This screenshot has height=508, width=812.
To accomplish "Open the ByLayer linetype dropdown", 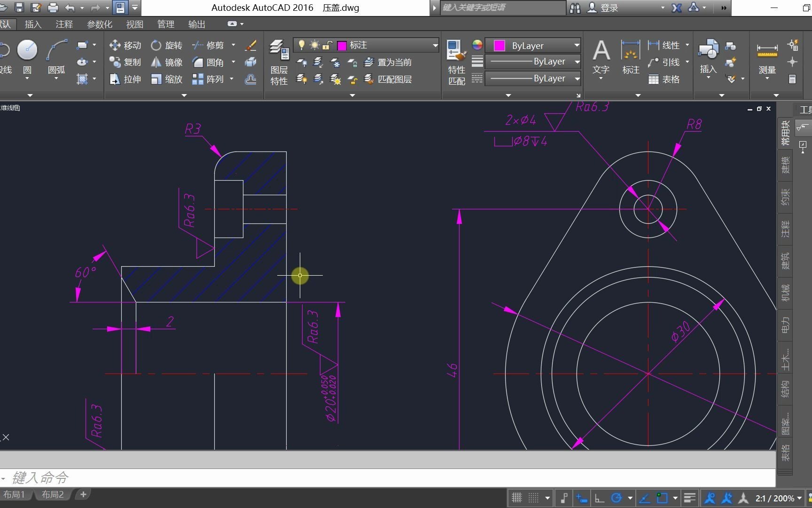I will pos(533,79).
